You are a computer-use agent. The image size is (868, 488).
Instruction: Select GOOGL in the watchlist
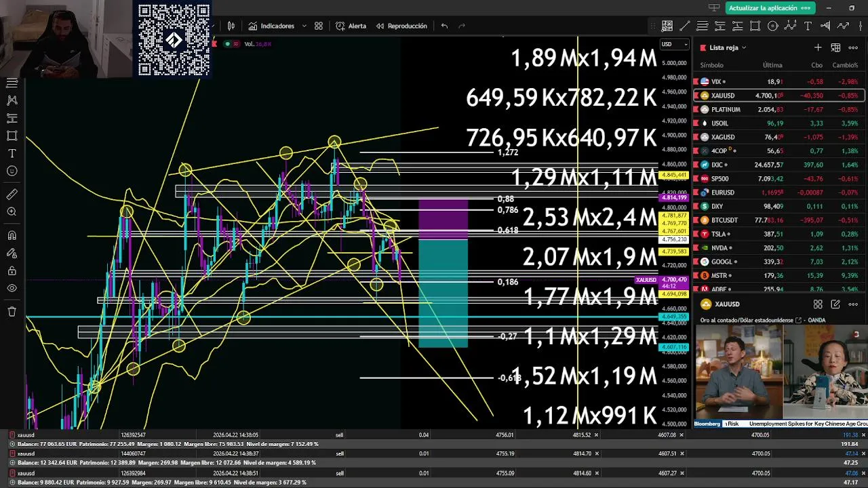tap(778, 262)
